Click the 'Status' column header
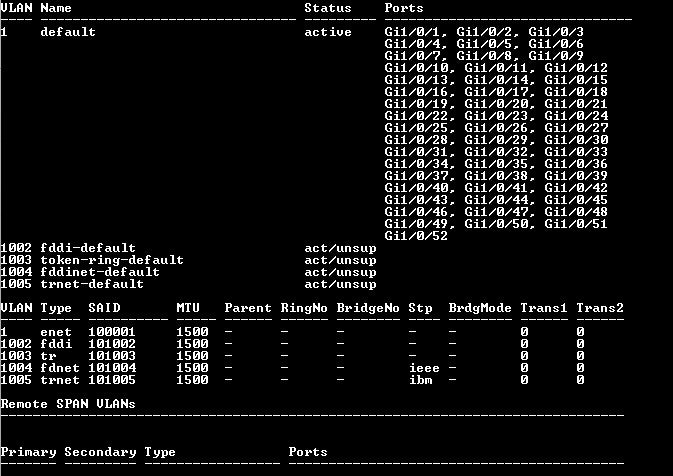 (328, 8)
